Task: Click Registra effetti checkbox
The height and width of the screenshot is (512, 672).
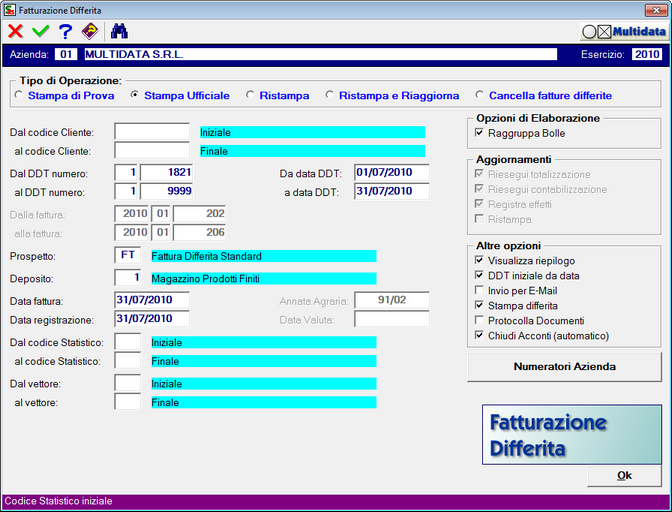Action: pyautogui.click(x=479, y=204)
